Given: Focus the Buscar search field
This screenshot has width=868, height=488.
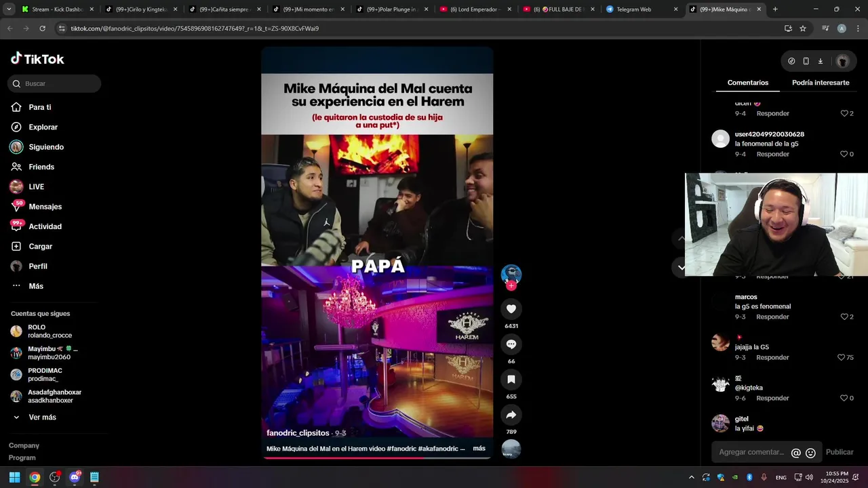Looking at the screenshot, I should coord(54,83).
